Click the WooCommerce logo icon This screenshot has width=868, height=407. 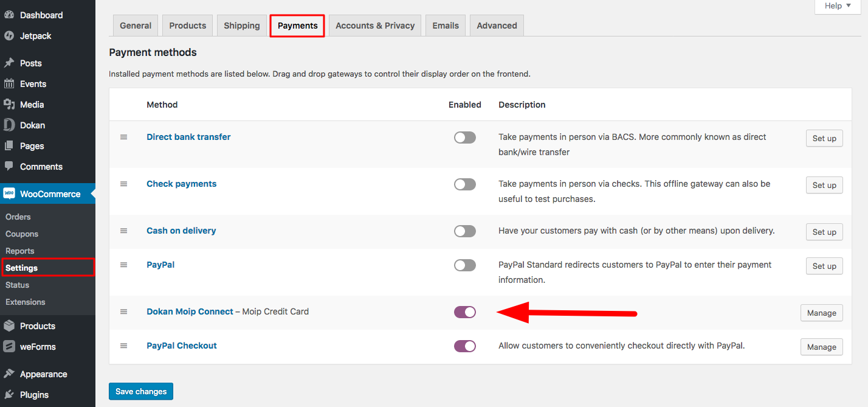[x=9, y=194]
